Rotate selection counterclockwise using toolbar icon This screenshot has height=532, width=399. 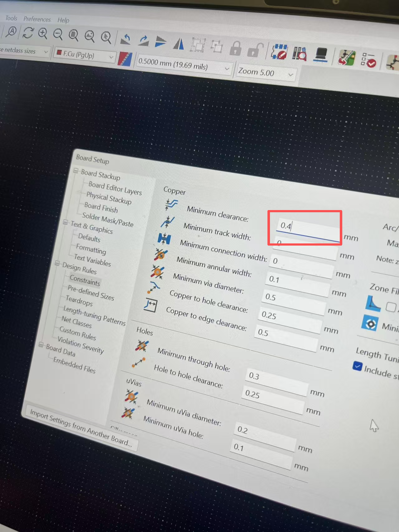click(126, 39)
